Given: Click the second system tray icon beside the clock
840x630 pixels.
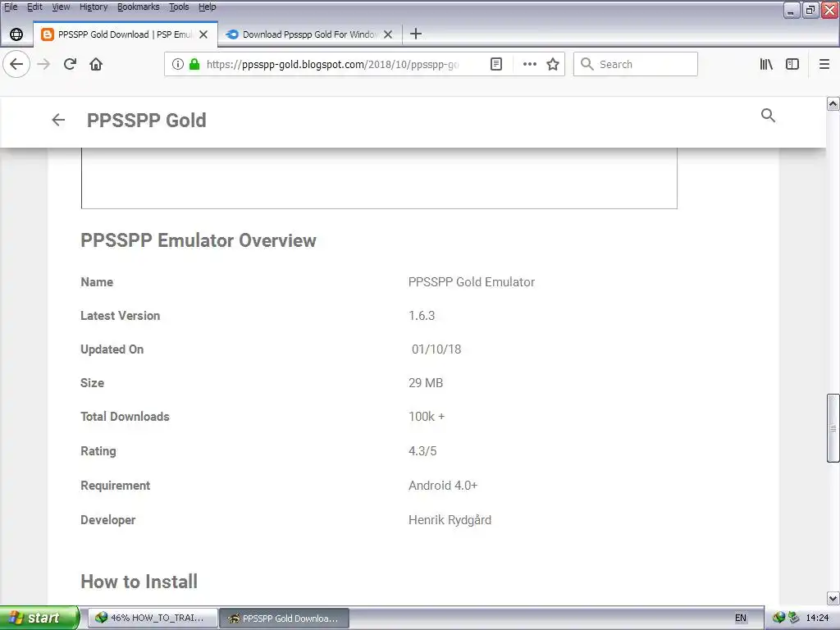Looking at the screenshot, I should [x=793, y=619].
